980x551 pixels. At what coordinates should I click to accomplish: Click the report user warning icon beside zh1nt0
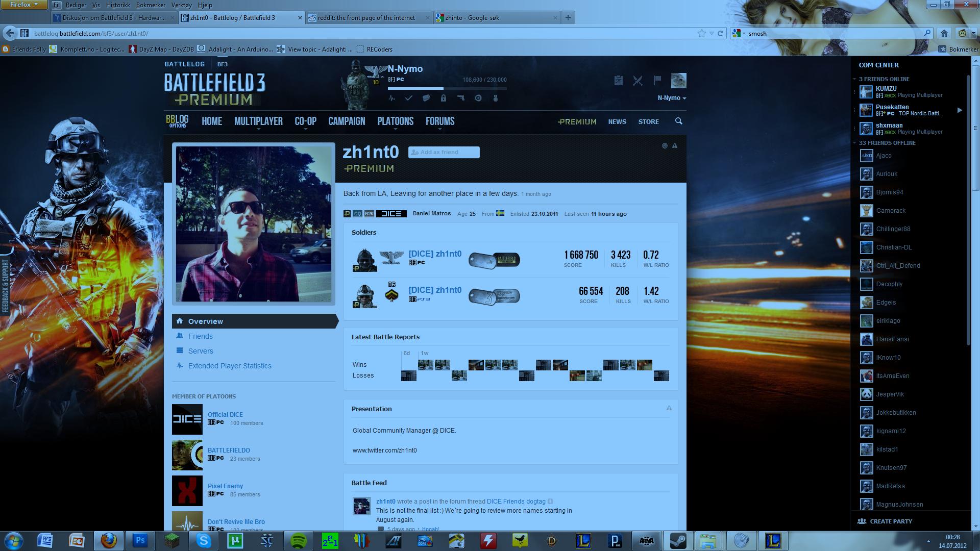coord(675,146)
